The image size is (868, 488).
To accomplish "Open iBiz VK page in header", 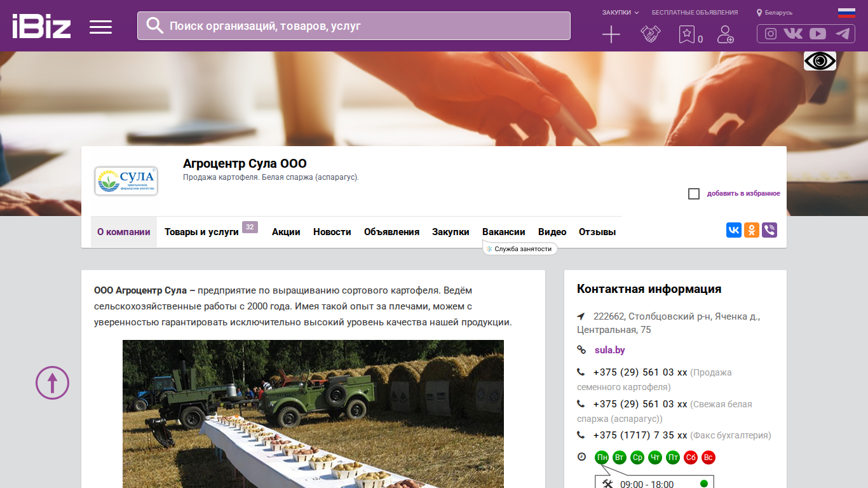I will [793, 34].
